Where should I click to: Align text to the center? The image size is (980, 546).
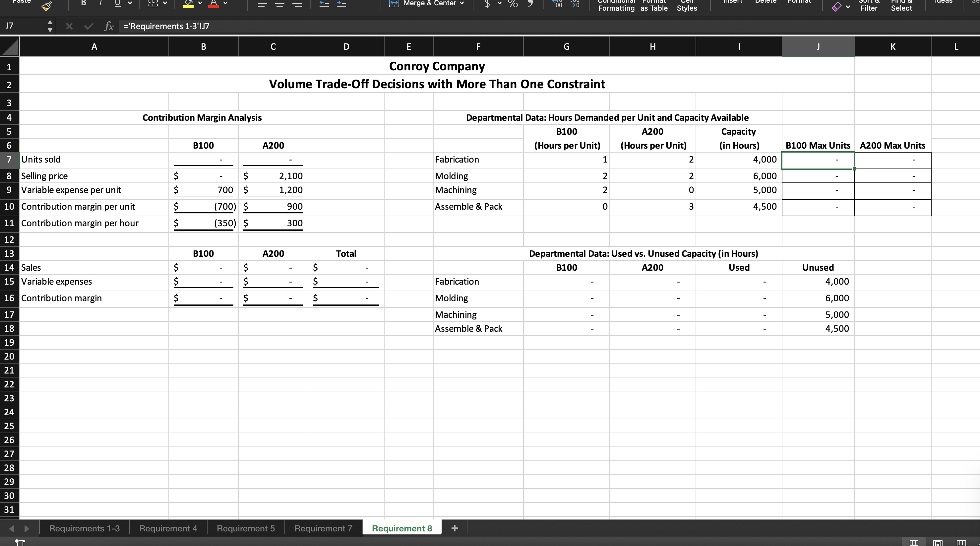pos(280,4)
